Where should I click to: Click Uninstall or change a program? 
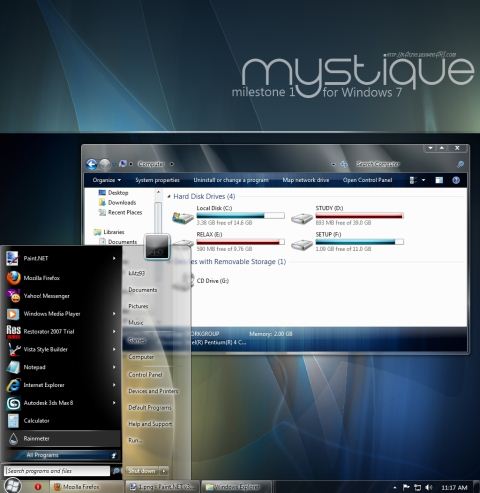coord(231,180)
